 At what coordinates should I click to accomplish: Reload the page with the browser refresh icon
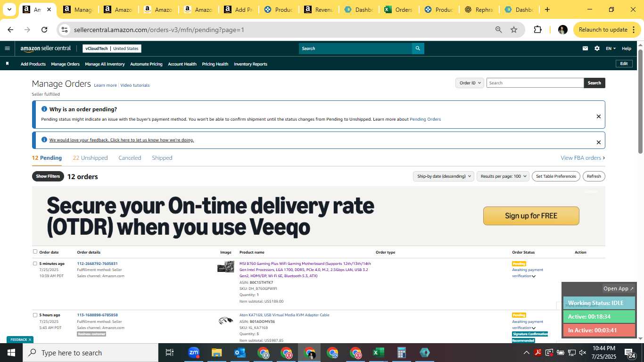point(44,30)
